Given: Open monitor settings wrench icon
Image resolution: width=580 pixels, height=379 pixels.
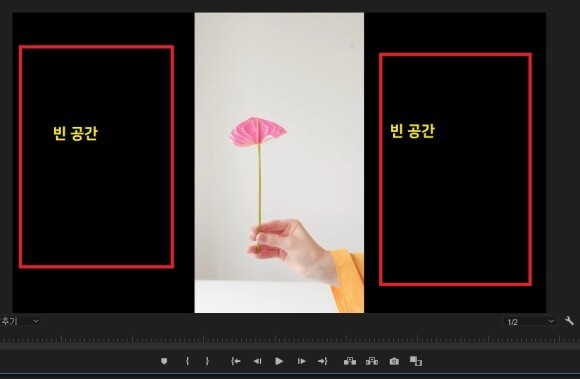Looking at the screenshot, I should pos(569,321).
